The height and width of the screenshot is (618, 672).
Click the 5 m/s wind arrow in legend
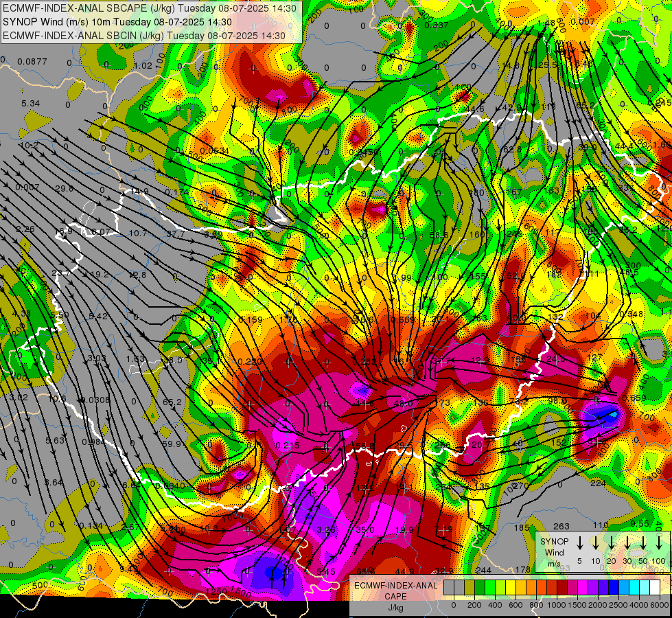tap(579, 543)
